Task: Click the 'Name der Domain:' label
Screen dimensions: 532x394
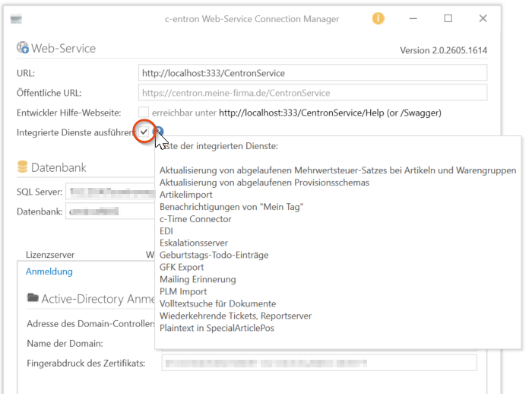Action: [x=65, y=343]
